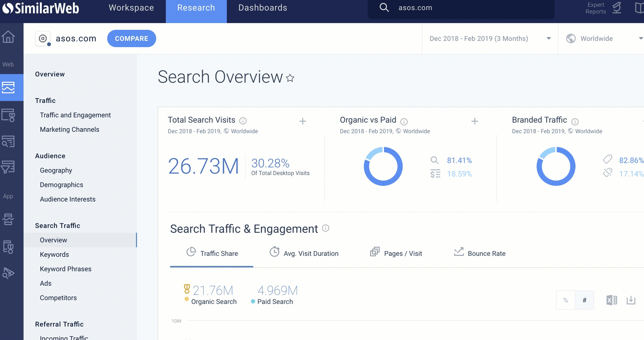Open the Dashboards top menu
This screenshot has height=340, width=644.
tap(263, 8)
